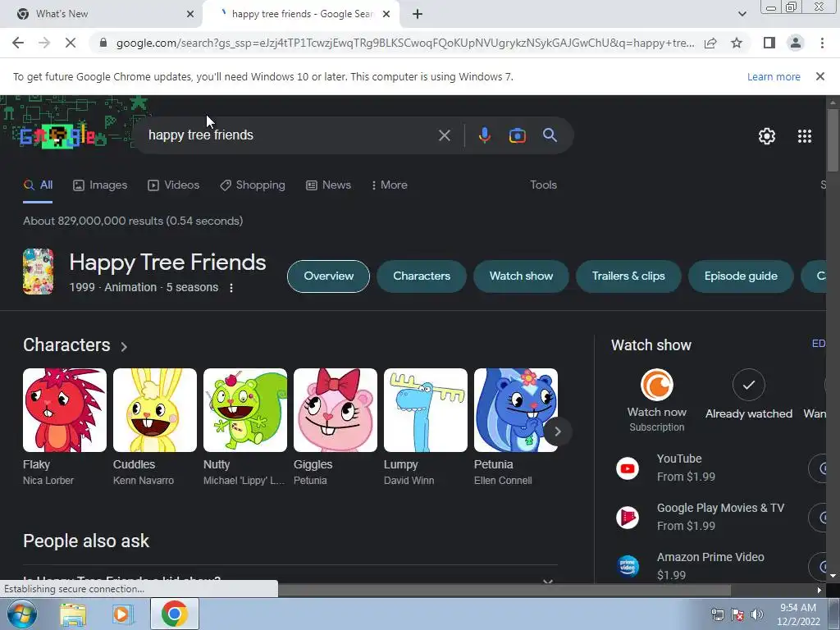Select the Overview chip
Viewport: 840px width, 630px height.
coord(328,276)
